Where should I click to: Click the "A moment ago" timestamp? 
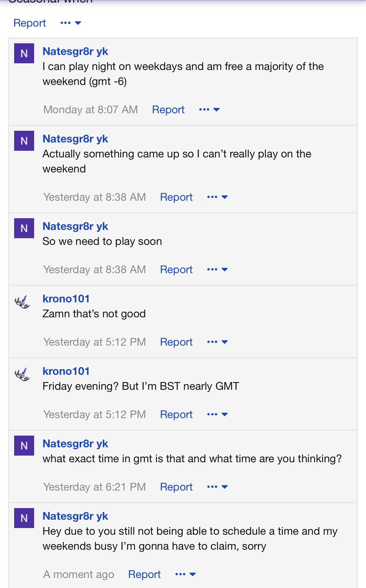pyautogui.click(x=79, y=574)
